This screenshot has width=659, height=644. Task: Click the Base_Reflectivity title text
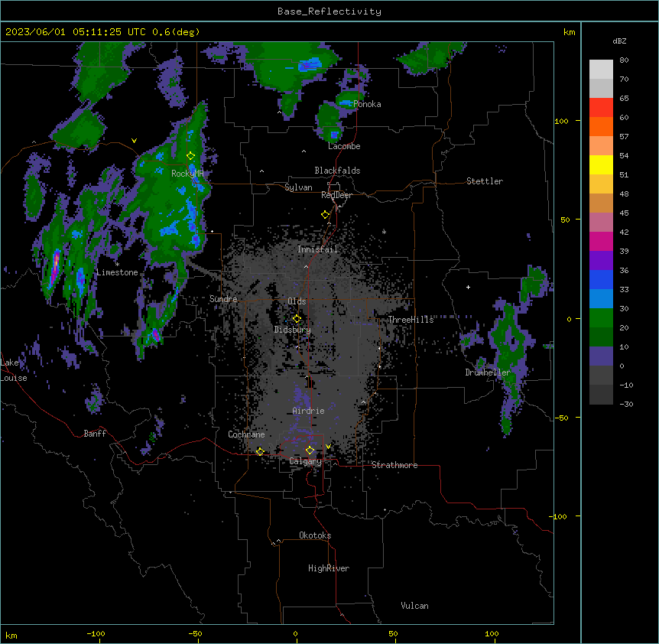[x=329, y=11]
